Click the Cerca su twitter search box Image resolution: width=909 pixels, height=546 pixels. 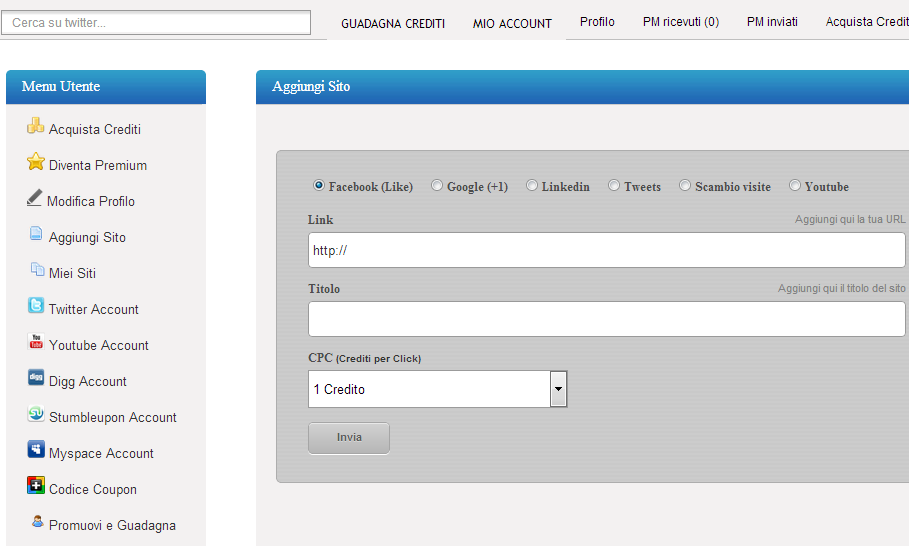[156, 23]
